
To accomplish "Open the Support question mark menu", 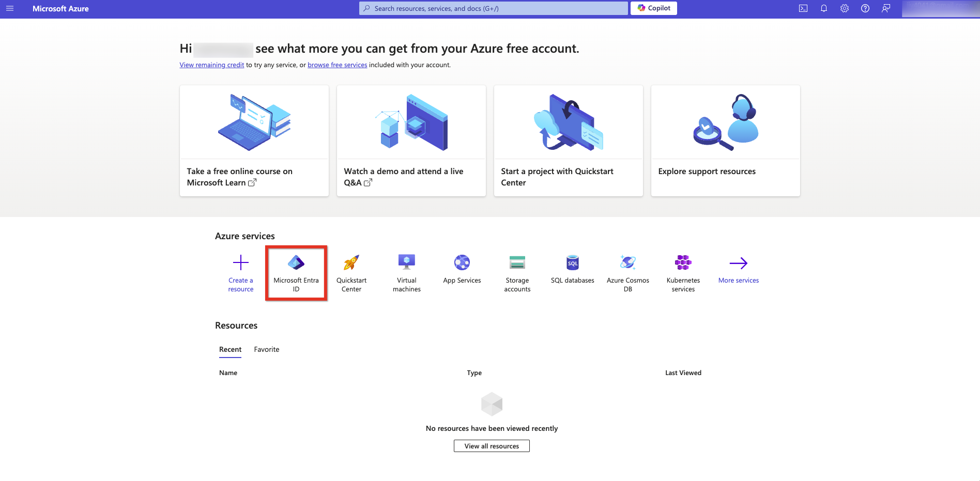I will tap(865, 8).
